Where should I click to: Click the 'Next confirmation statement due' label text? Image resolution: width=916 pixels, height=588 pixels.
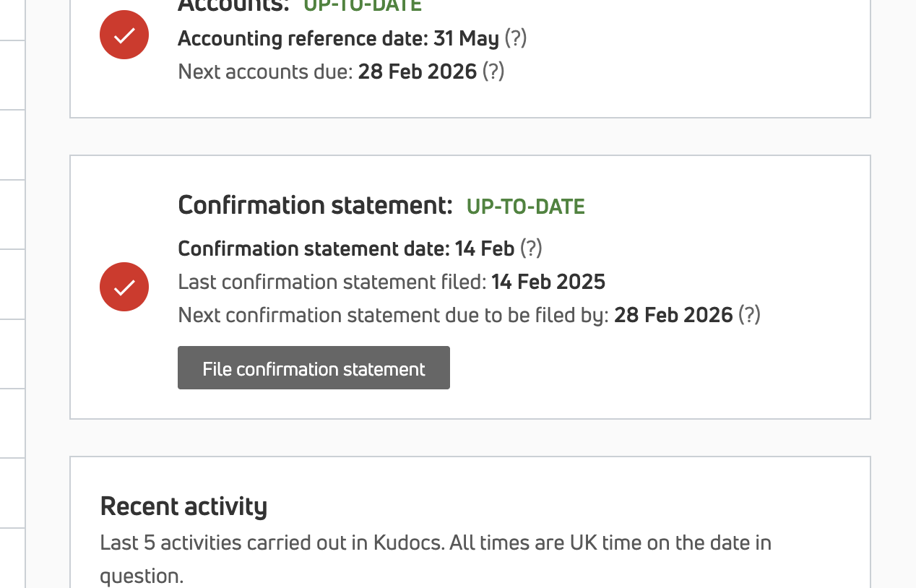(393, 315)
